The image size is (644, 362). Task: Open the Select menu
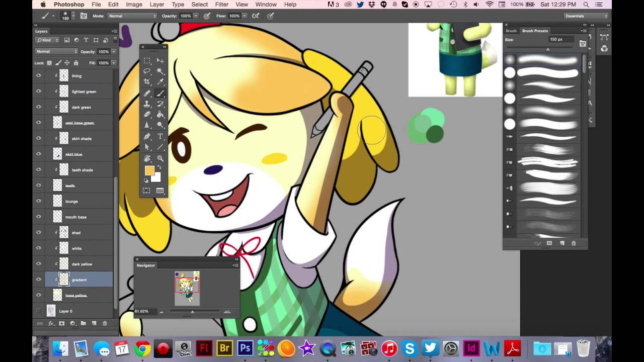[199, 5]
